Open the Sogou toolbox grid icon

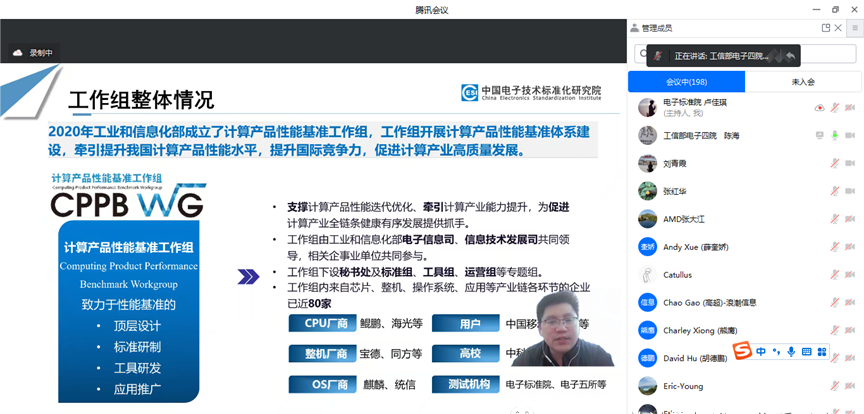point(822,351)
